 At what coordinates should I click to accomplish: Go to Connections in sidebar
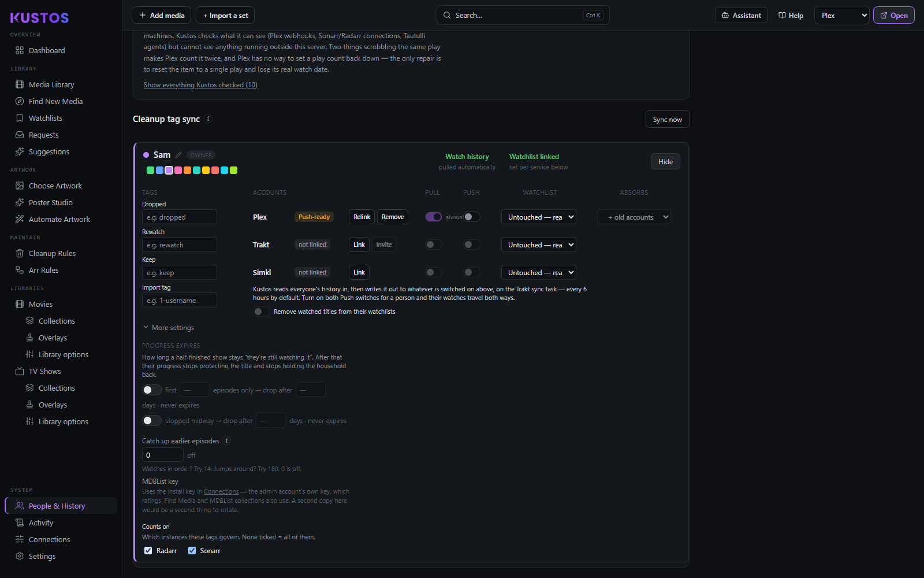point(61,539)
